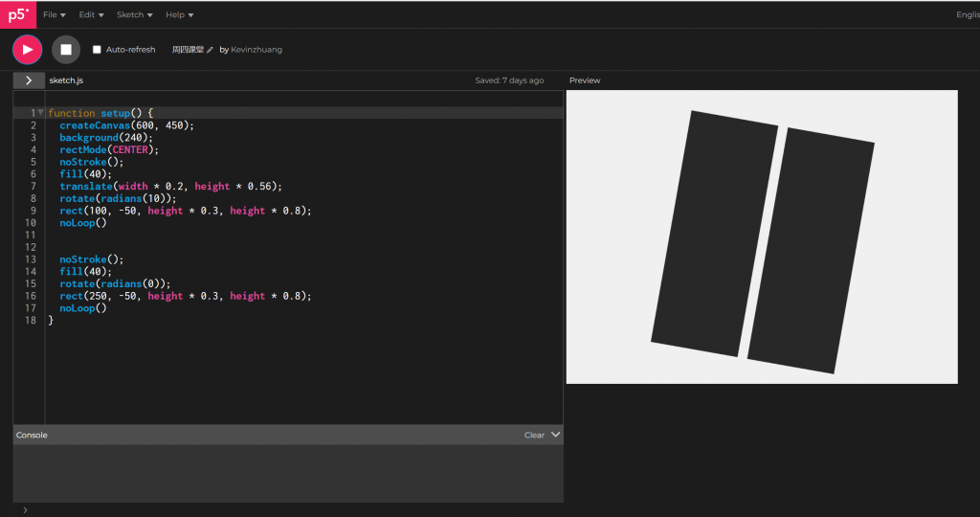This screenshot has height=517, width=980.
Task: Place cursor on createCanvas code line
Action: (x=126, y=125)
